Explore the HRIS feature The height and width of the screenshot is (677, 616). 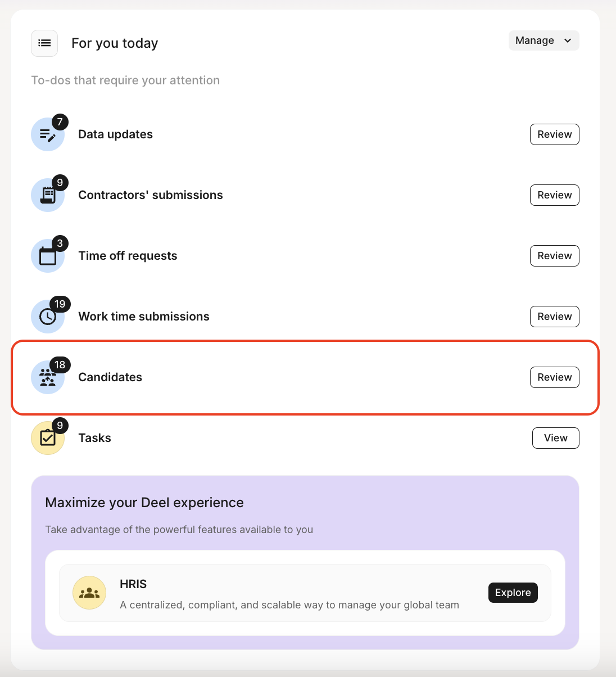(x=513, y=593)
